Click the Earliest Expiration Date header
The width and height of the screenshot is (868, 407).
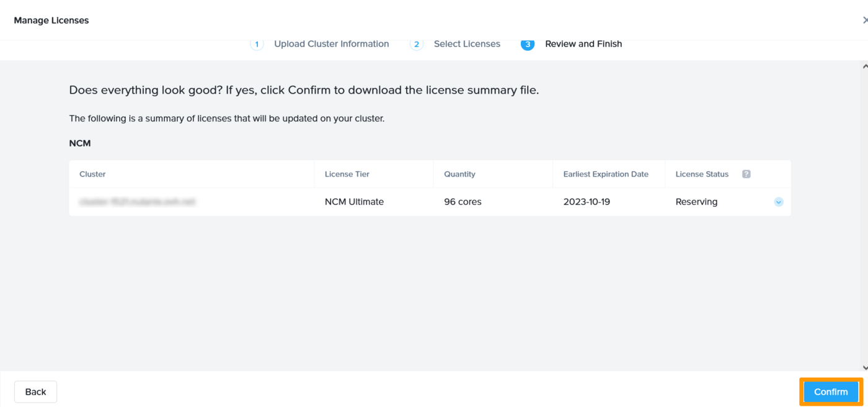(x=605, y=174)
